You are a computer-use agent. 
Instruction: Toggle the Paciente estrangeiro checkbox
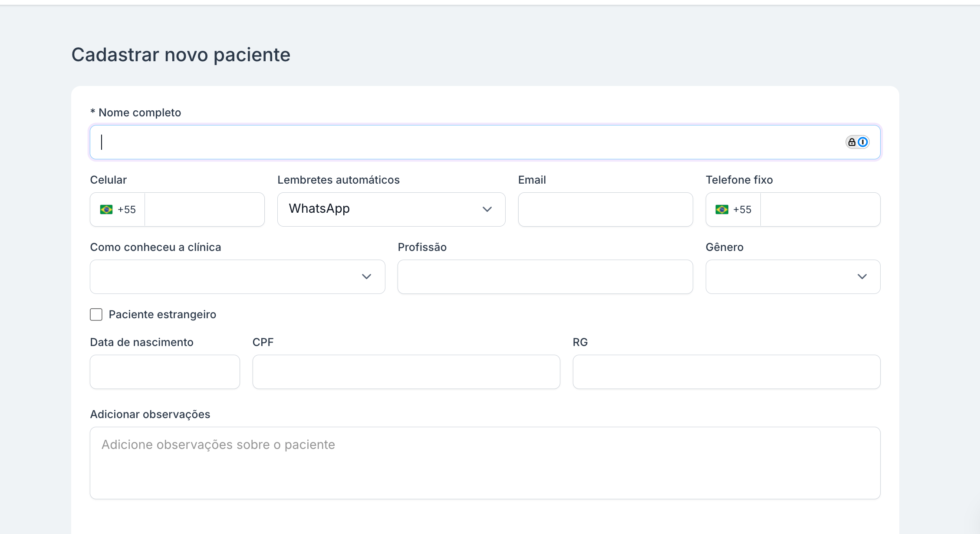pos(96,314)
